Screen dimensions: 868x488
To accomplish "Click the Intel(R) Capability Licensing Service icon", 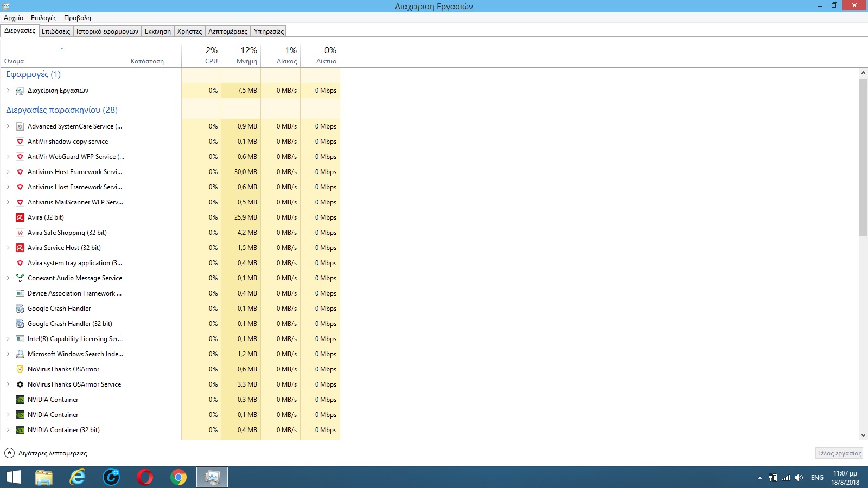I will (x=20, y=339).
